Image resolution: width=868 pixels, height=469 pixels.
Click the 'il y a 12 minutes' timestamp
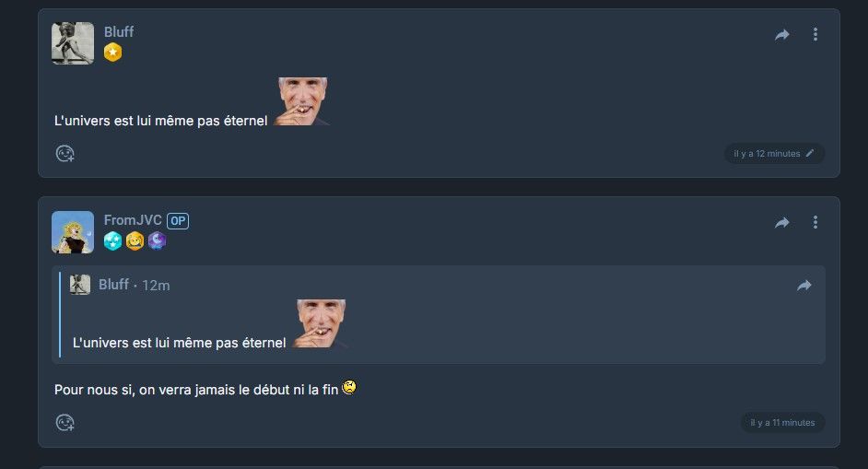click(x=767, y=153)
